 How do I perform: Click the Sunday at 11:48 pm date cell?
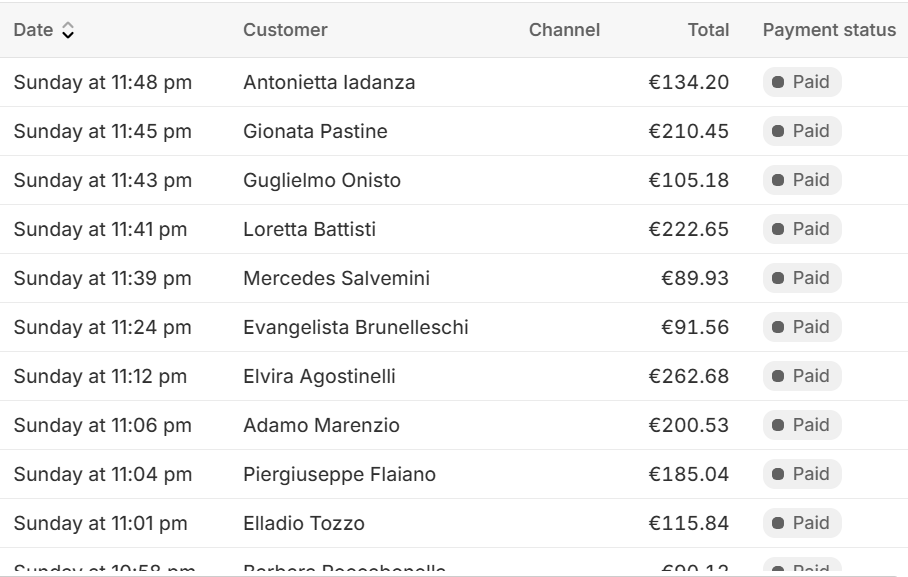point(102,82)
